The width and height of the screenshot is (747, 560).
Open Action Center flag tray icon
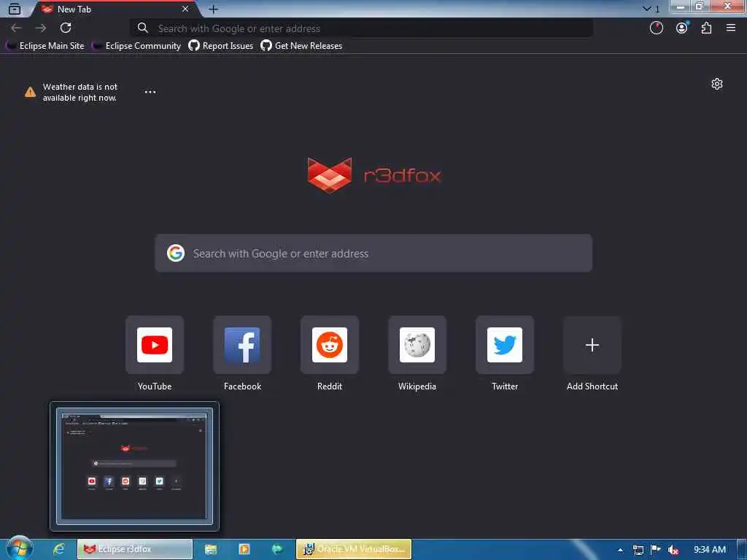(x=656, y=550)
